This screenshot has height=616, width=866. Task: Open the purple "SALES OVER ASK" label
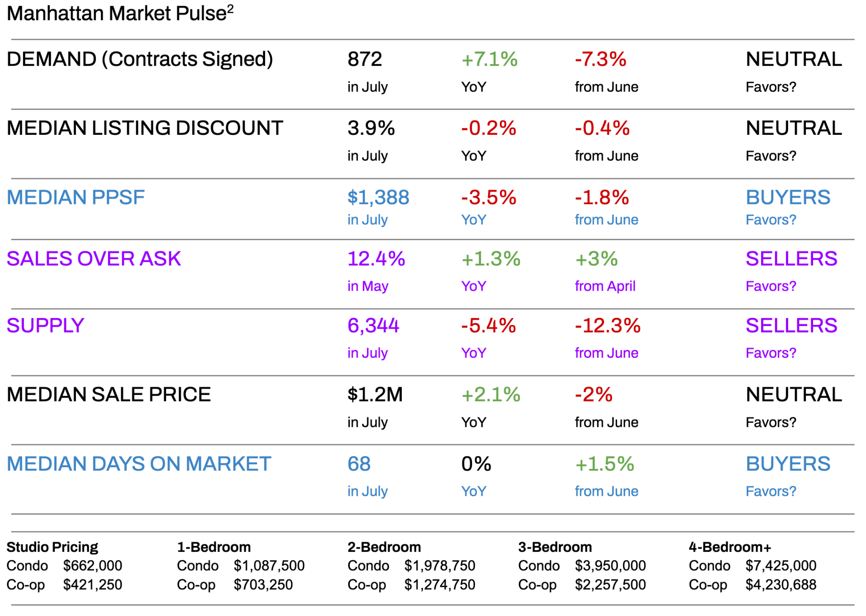coord(94,259)
